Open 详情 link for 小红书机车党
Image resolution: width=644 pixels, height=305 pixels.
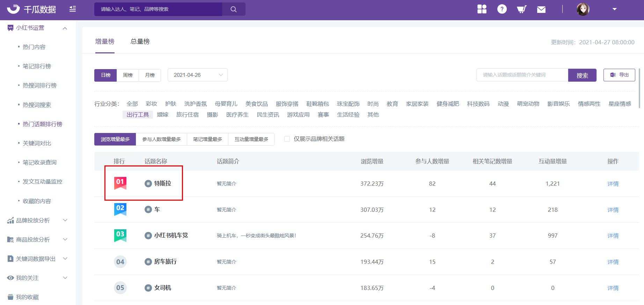[x=613, y=236]
